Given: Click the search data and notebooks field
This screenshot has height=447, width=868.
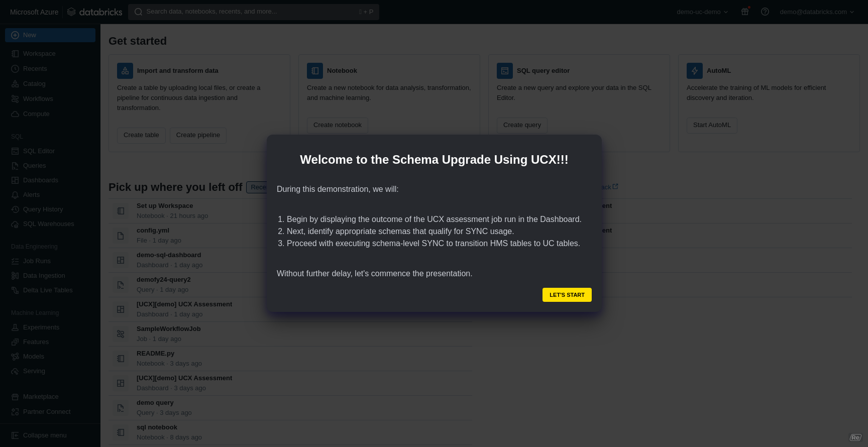Looking at the screenshot, I should (254, 12).
